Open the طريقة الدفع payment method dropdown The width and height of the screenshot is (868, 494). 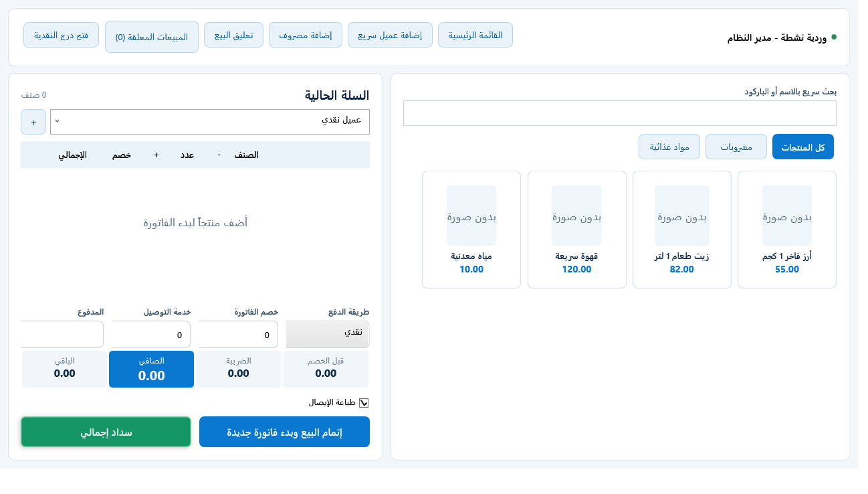point(328,334)
